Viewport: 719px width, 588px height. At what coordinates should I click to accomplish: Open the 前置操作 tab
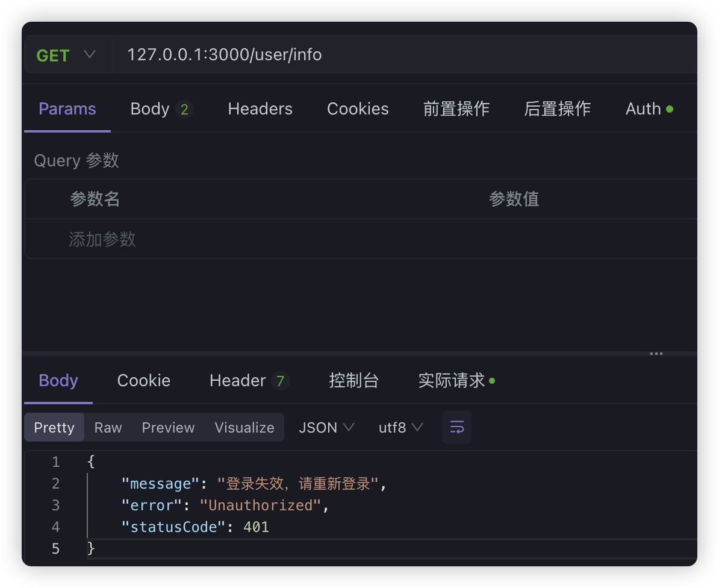[x=456, y=109]
